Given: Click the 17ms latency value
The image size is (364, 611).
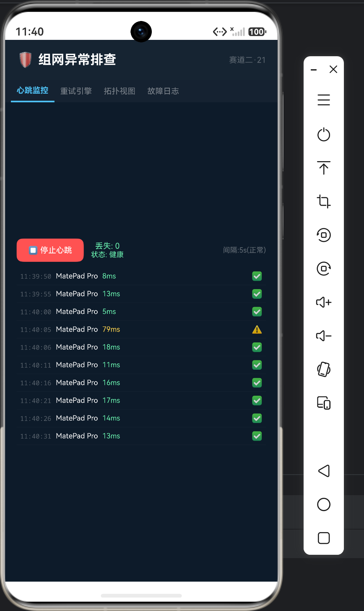Looking at the screenshot, I should [111, 400].
